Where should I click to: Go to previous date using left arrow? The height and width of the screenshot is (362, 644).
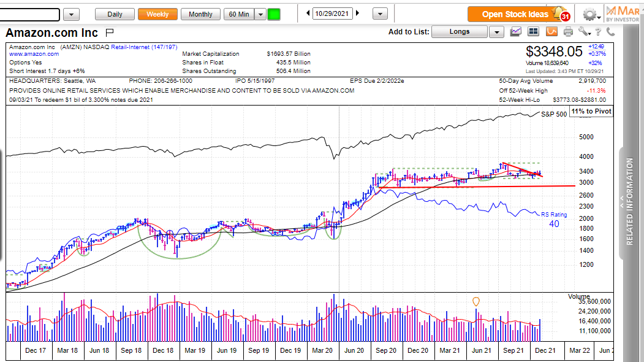pyautogui.click(x=308, y=13)
